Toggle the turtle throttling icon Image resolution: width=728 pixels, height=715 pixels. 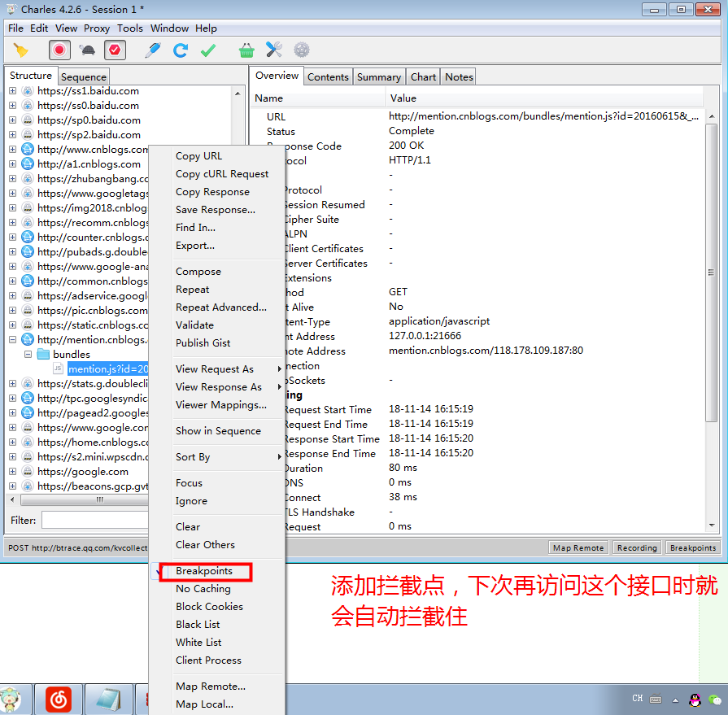pos(87,50)
